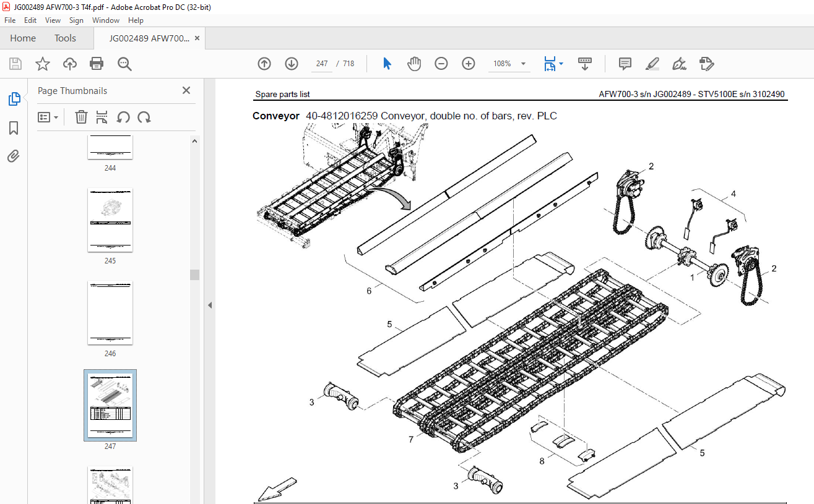Image resolution: width=814 pixels, height=504 pixels.
Task: Click the insert page break scissors icon
Action: [102, 117]
